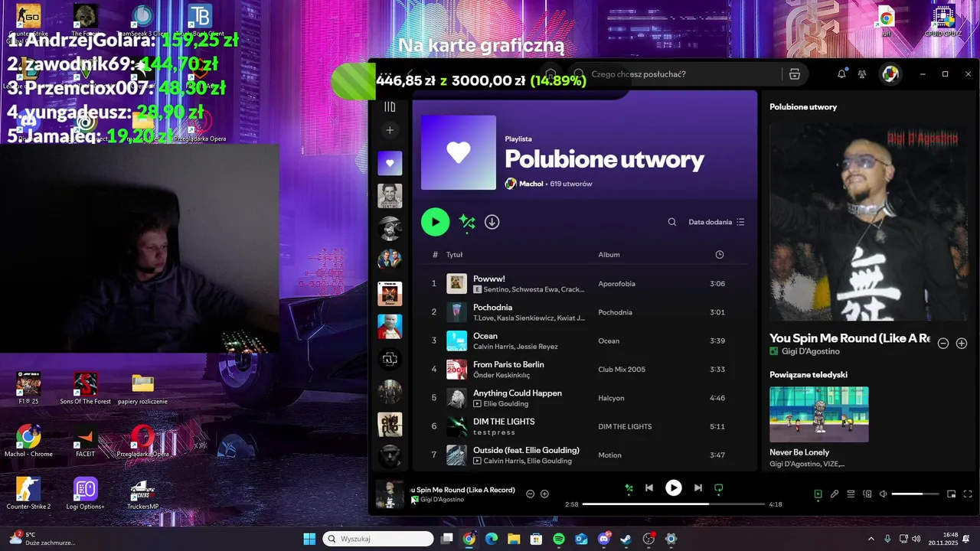The width and height of the screenshot is (980, 551).
Task: Open connect to a device icon
Action: pyautogui.click(x=867, y=494)
